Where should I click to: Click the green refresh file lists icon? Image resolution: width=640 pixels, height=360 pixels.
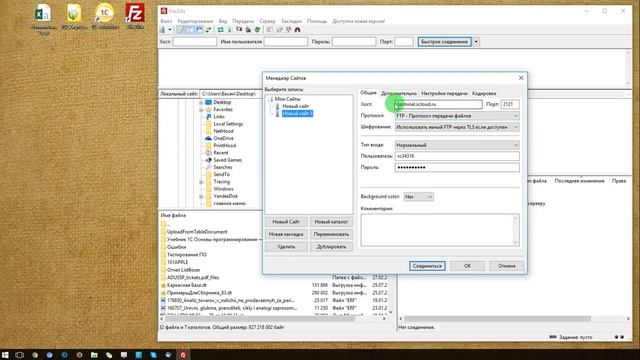click(x=220, y=29)
